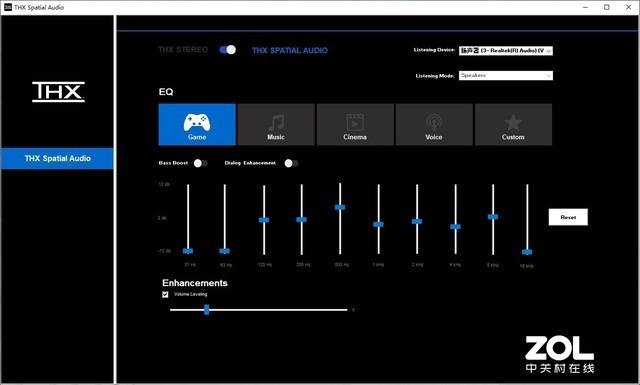Click the THX logo in sidebar
This screenshot has height=385, width=640.
coord(58,91)
